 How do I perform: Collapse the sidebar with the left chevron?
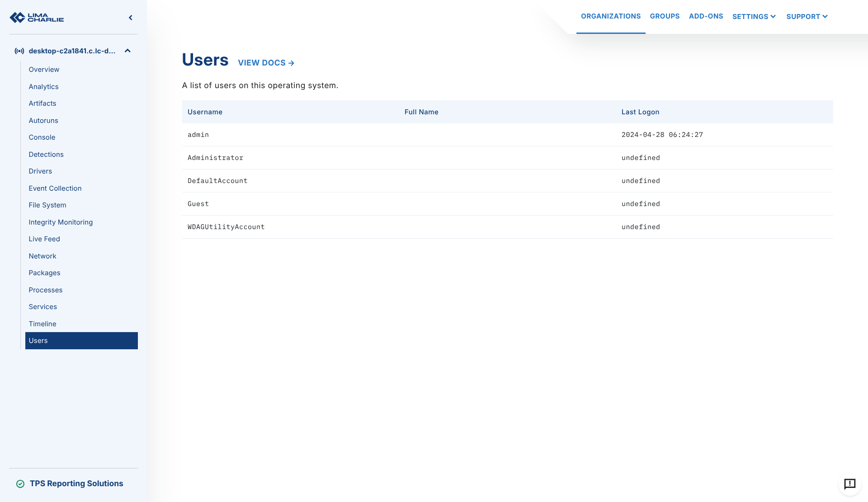[x=131, y=18]
